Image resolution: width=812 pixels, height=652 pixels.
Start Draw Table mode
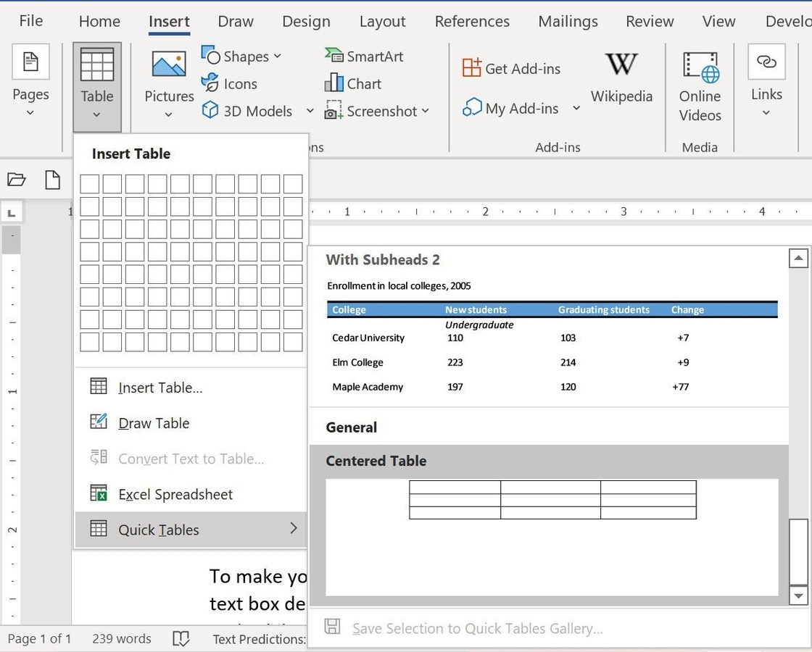pyautogui.click(x=154, y=422)
